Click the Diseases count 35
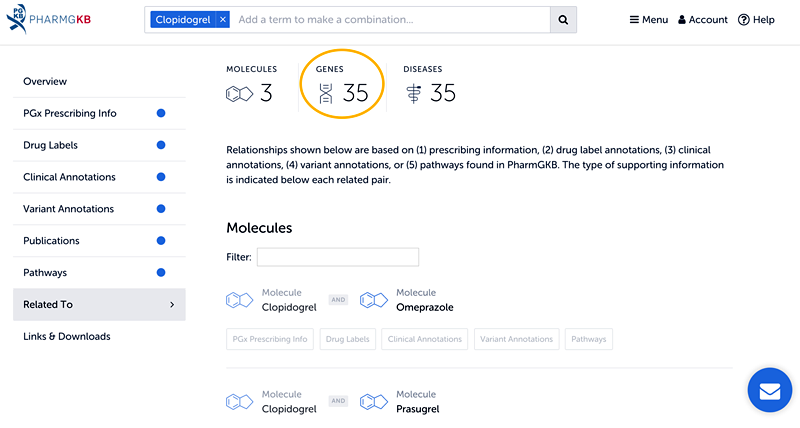 (x=443, y=93)
